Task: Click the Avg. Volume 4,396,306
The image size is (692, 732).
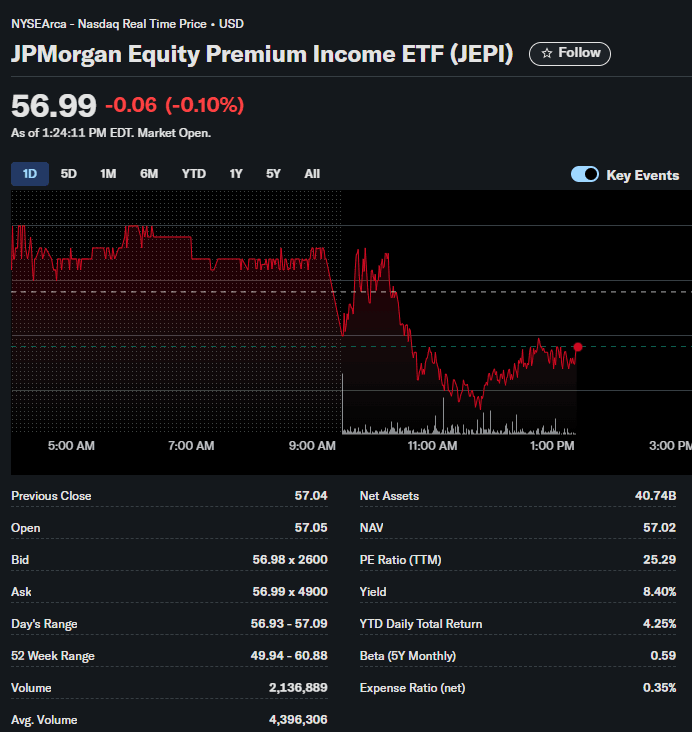Action: click(x=298, y=720)
